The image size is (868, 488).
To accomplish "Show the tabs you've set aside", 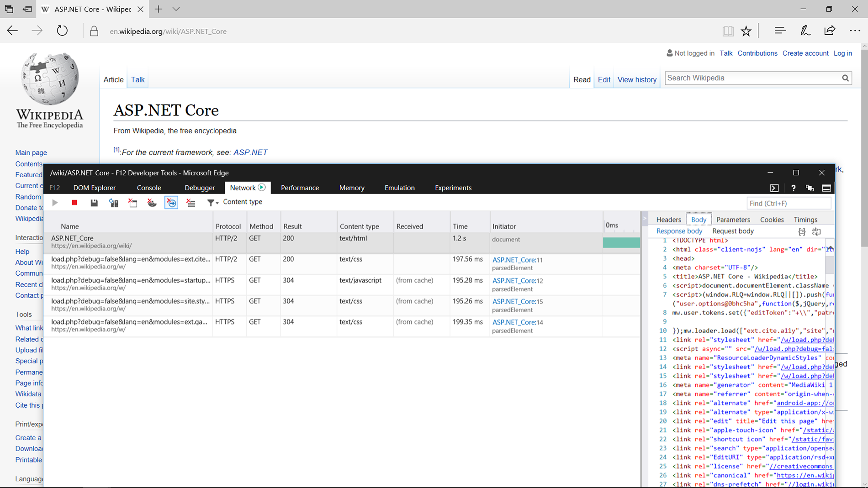I will 9,9.
